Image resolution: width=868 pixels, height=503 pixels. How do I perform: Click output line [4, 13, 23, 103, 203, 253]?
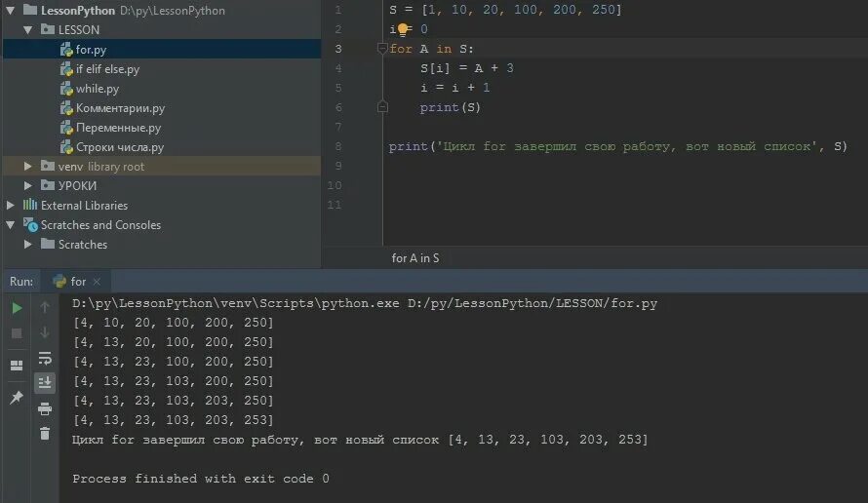click(x=174, y=420)
